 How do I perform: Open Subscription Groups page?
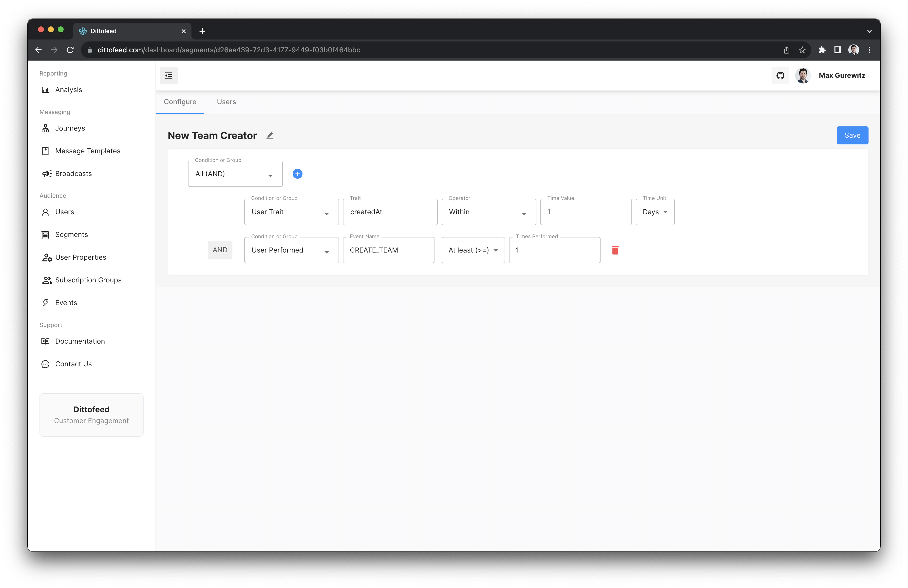point(88,280)
